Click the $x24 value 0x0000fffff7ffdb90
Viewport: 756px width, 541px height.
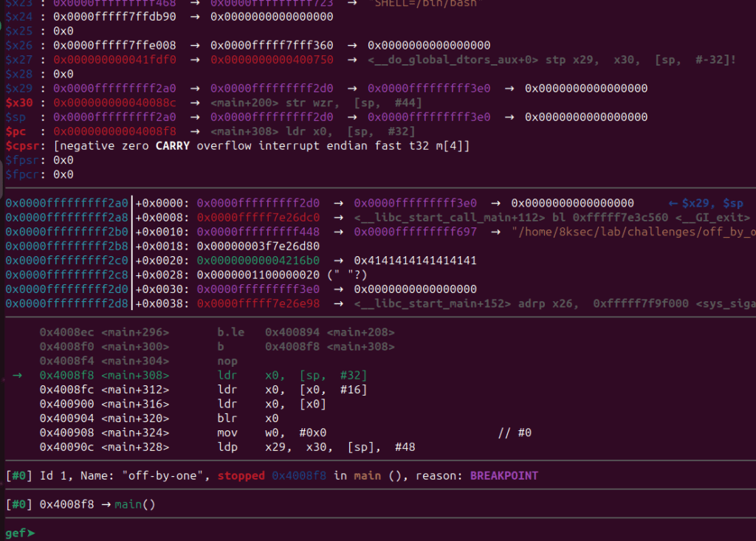pos(114,17)
